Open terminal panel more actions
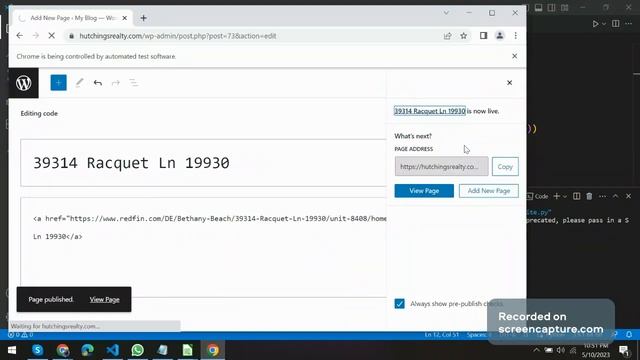Screen dimensions: 640x360 point(602,196)
